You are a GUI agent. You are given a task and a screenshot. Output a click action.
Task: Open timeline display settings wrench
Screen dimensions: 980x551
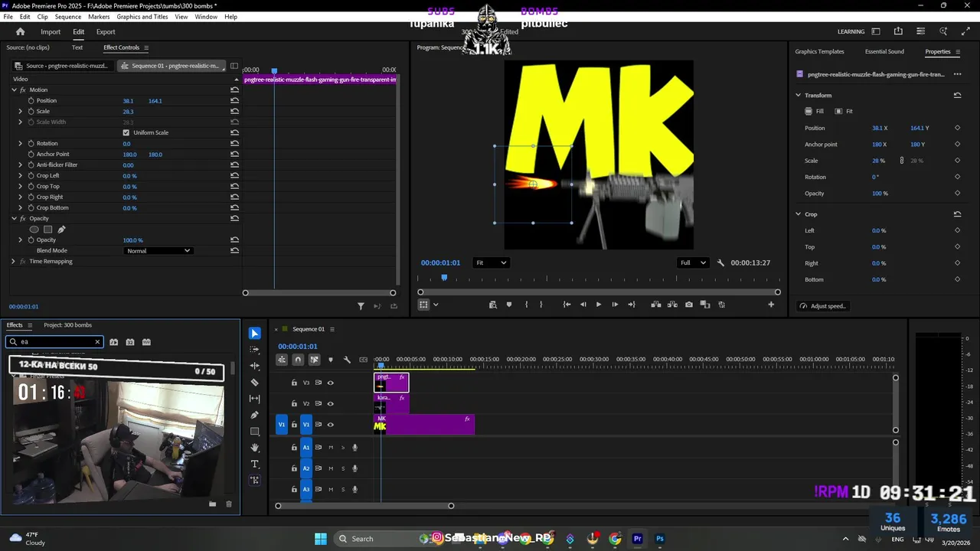point(347,360)
